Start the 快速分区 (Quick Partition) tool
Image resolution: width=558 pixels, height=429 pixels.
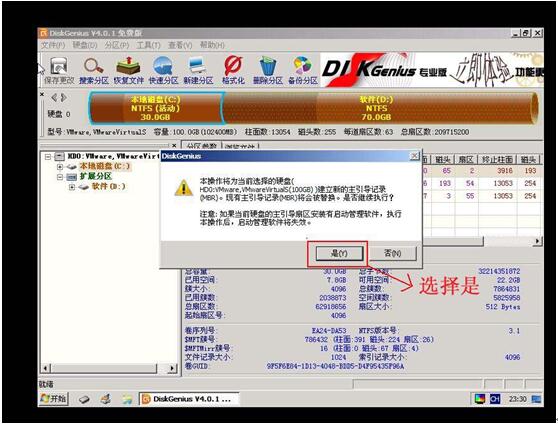click(163, 70)
